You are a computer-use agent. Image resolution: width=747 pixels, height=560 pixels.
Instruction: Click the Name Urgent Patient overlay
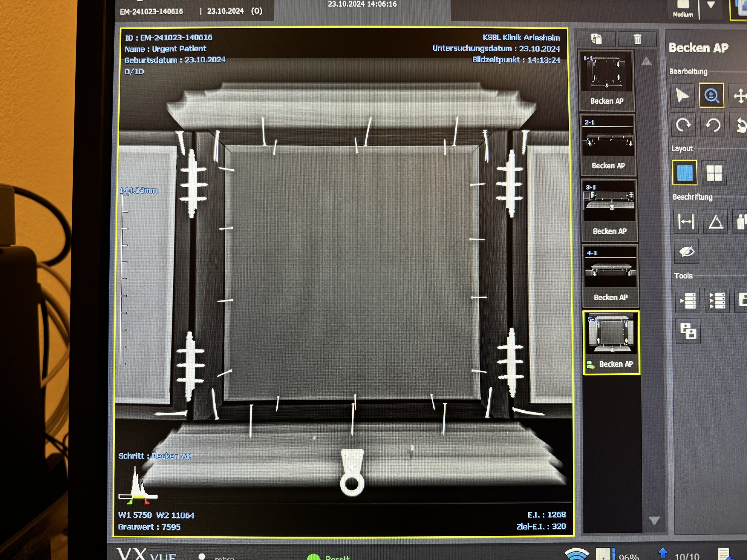pyautogui.click(x=166, y=49)
